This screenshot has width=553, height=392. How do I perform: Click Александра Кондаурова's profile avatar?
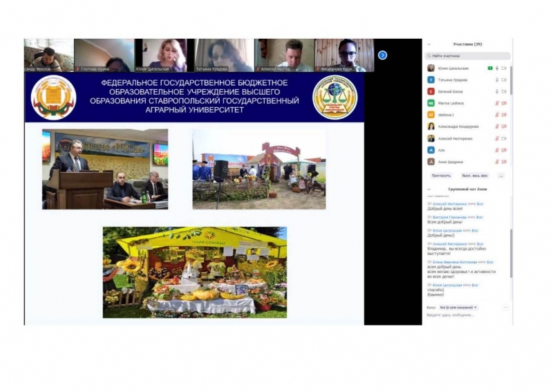coord(431,127)
